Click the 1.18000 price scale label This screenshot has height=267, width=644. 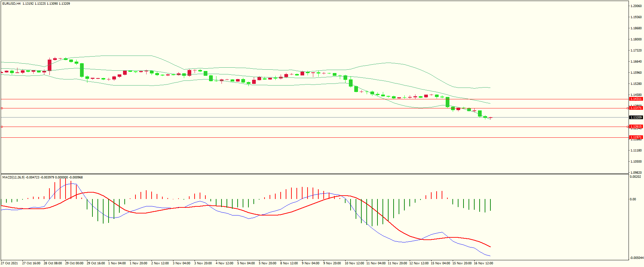[x=636, y=39]
